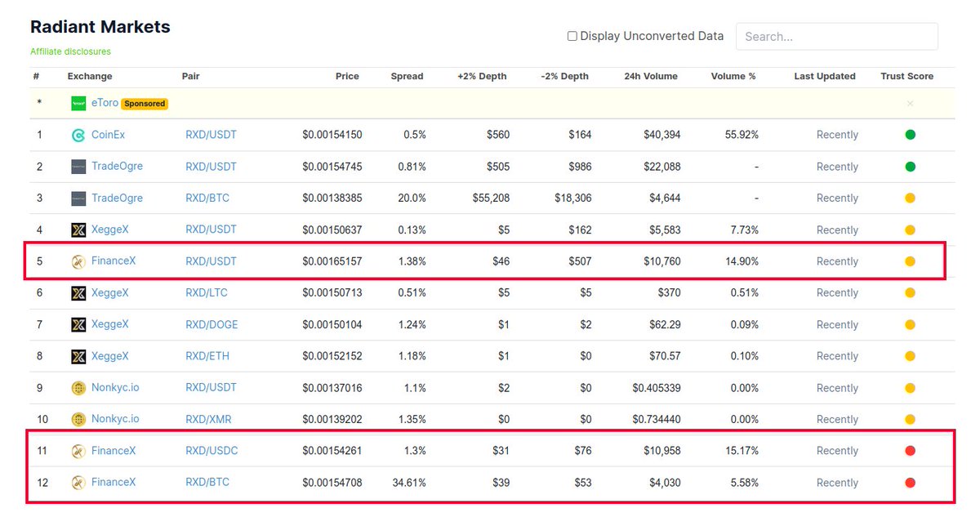Image resolution: width=980 pixels, height=517 pixels.
Task: Click yellow trust dot for XeggeX RXD/DOGE
Action: point(910,325)
